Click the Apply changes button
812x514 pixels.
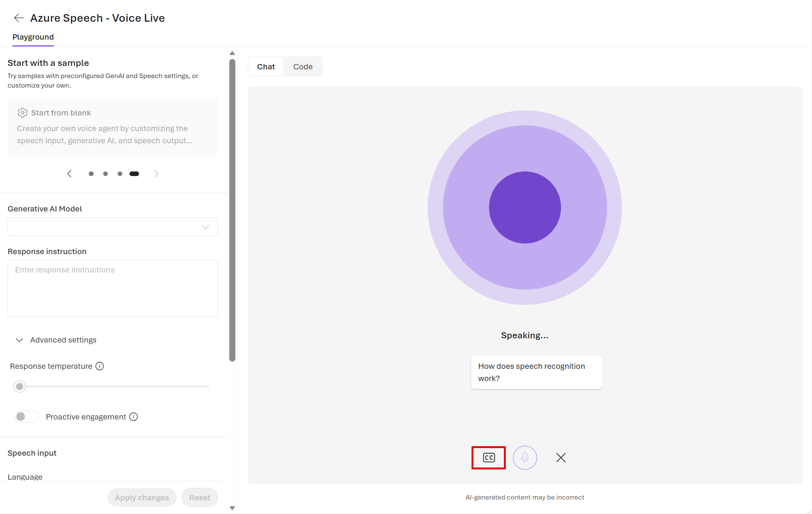[x=142, y=498]
